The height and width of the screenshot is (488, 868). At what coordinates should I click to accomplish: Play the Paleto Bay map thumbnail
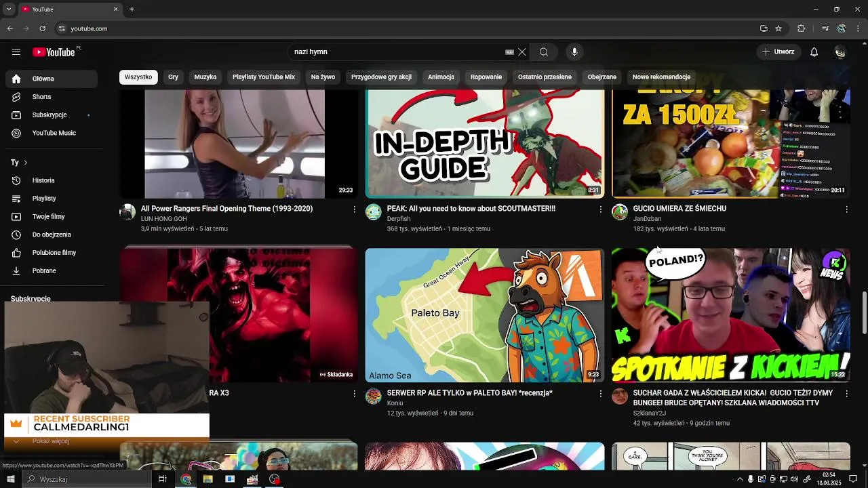485,315
